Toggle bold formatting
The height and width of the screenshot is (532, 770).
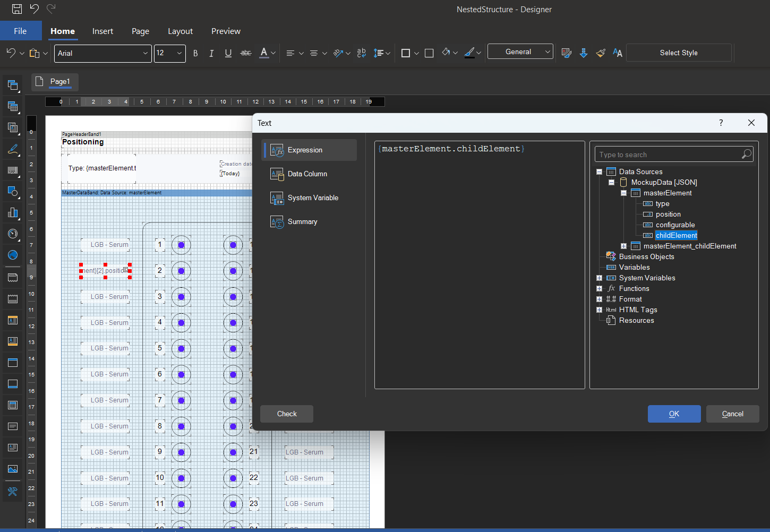pos(195,53)
